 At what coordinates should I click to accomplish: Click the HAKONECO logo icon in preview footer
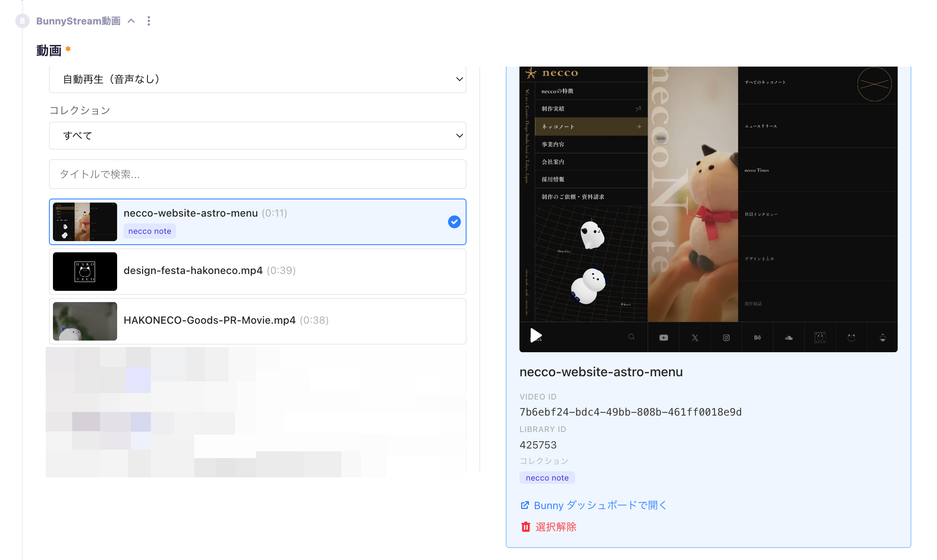[820, 338]
